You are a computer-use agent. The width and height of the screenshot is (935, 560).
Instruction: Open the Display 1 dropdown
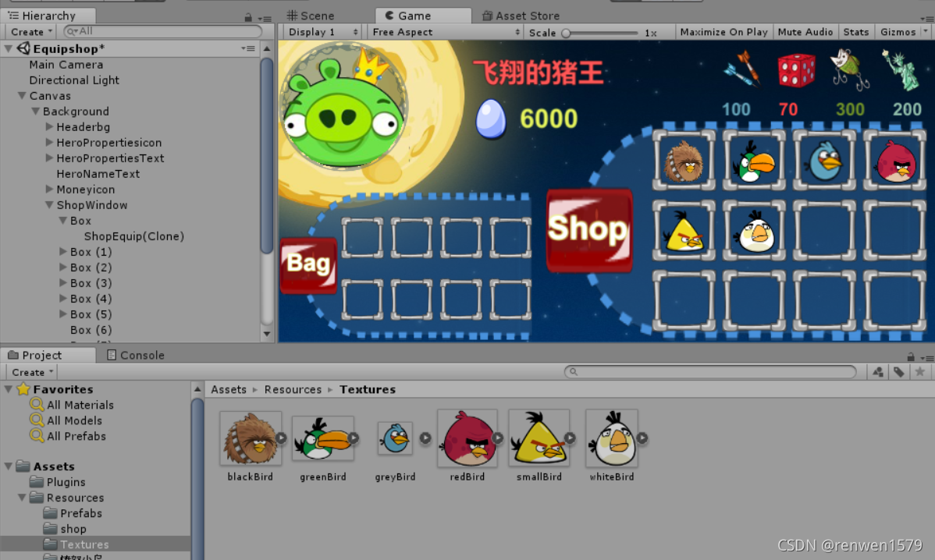click(x=322, y=32)
